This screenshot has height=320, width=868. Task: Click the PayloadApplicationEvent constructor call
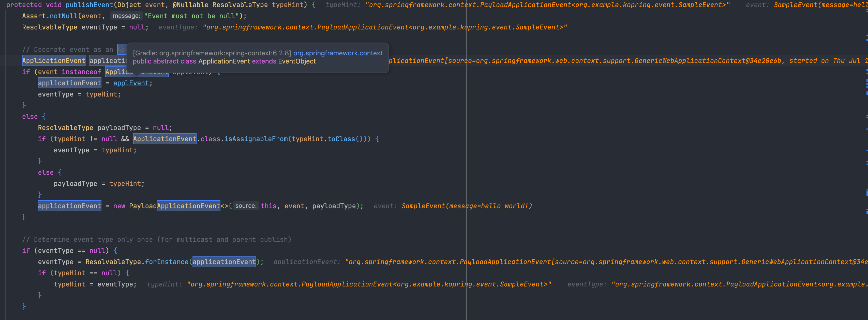click(x=174, y=206)
